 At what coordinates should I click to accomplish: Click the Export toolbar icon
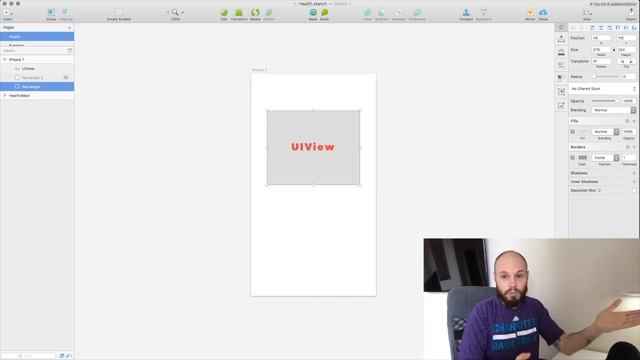point(631,12)
